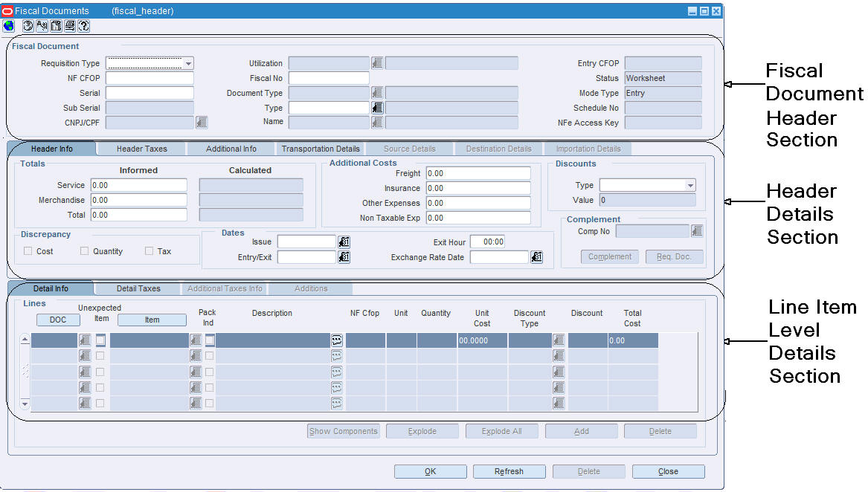868x492 pixels.
Task: Click the Informed Merchandise total field
Action: click(139, 201)
